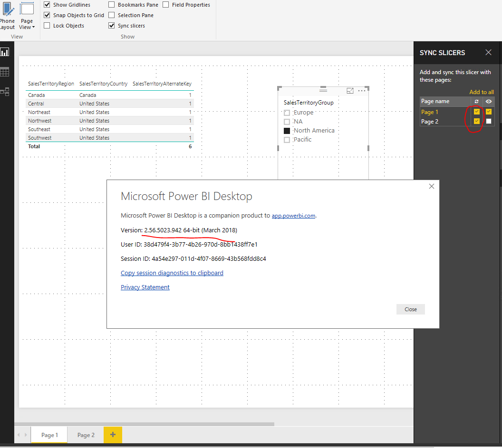Click Copy session diagnostics to clipboard
The height and width of the screenshot is (448, 502).
[x=172, y=273]
